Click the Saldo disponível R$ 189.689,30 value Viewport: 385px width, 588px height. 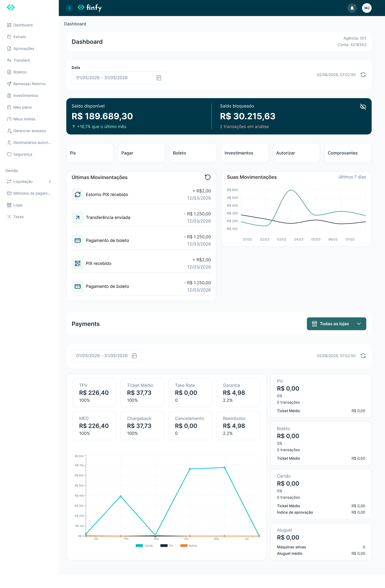point(102,116)
